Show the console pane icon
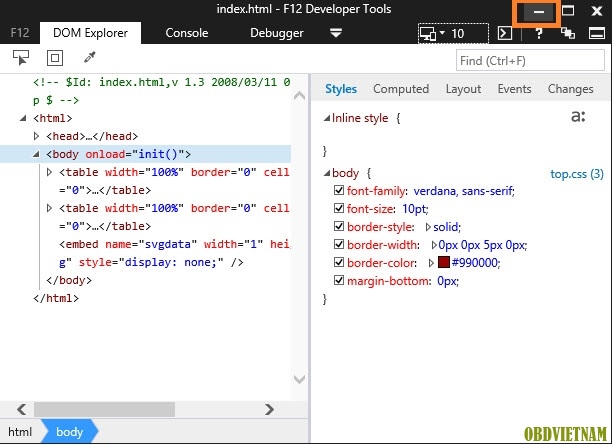The height and width of the screenshot is (445, 614). coord(505,33)
